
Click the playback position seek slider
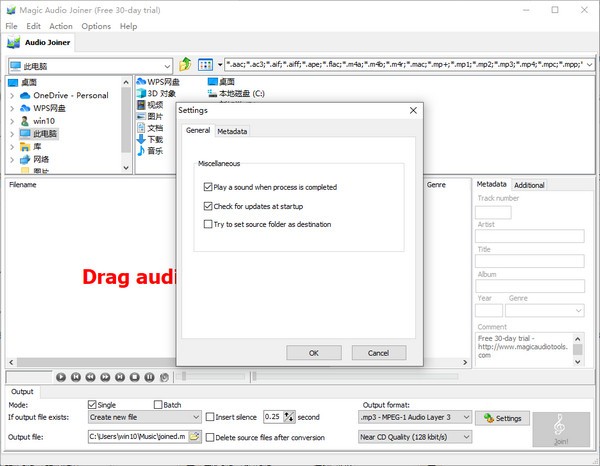point(354,376)
